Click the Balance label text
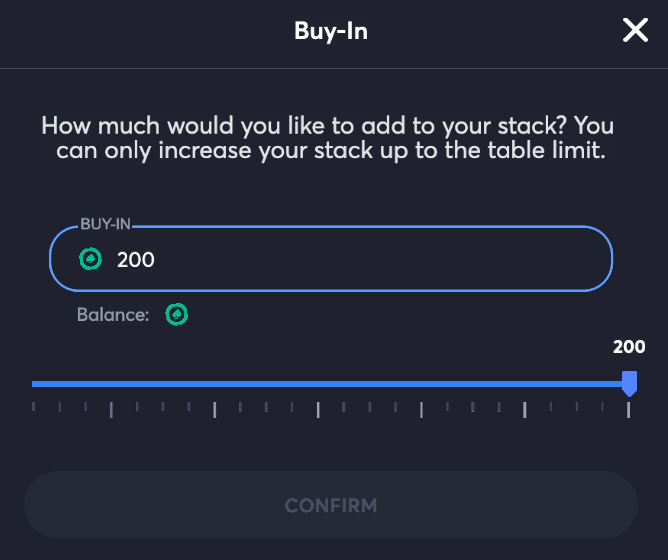668x560 pixels. (113, 315)
